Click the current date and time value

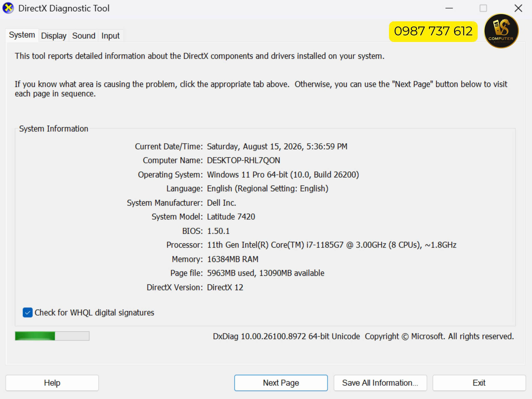click(x=277, y=147)
